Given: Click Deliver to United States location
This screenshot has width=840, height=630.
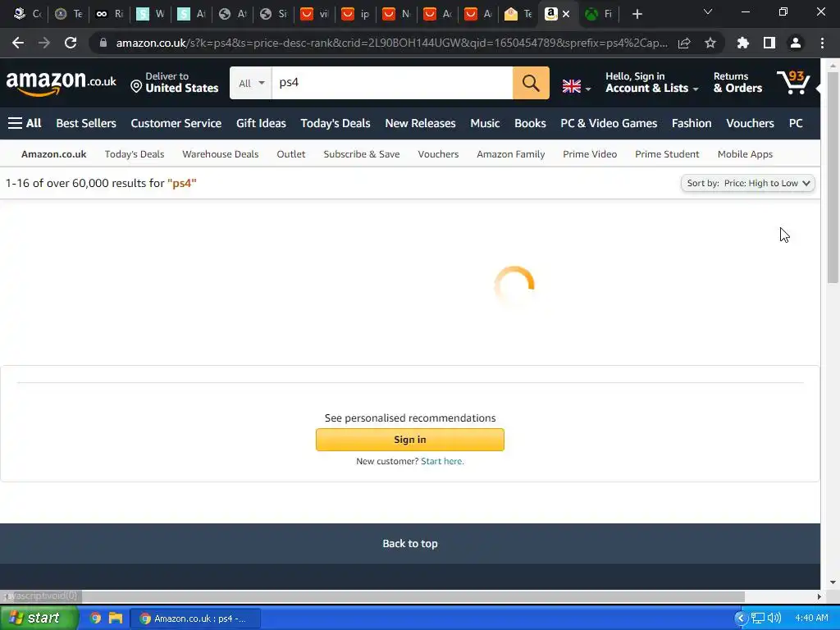Looking at the screenshot, I should click(175, 83).
